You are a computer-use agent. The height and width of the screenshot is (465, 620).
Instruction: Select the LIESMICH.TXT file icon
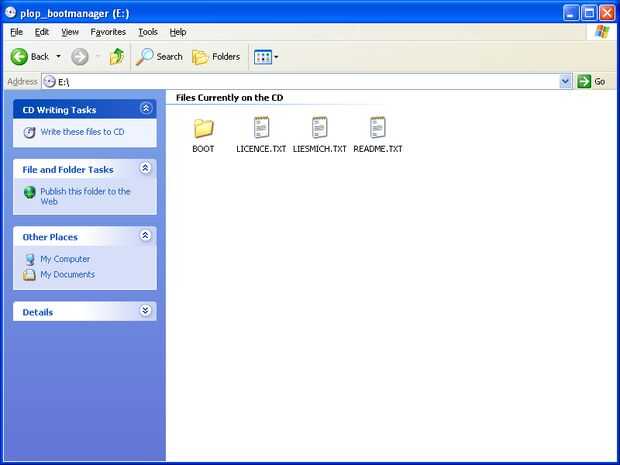click(x=319, y=127)
